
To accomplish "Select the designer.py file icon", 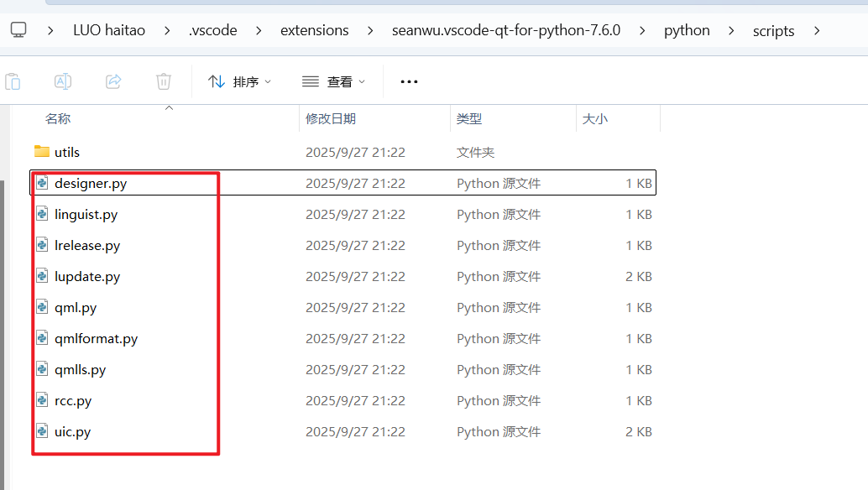I will coord(42,183).
